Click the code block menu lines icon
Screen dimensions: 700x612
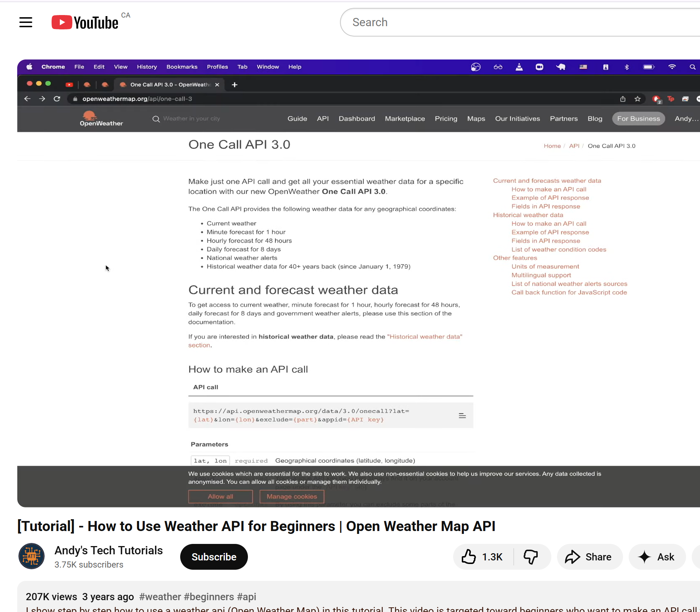[462, 416]
